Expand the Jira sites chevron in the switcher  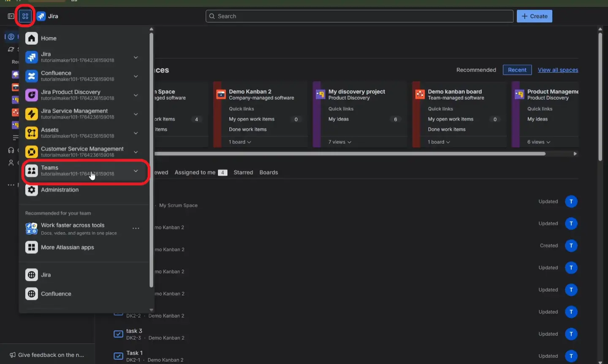[x=136, y=57]
